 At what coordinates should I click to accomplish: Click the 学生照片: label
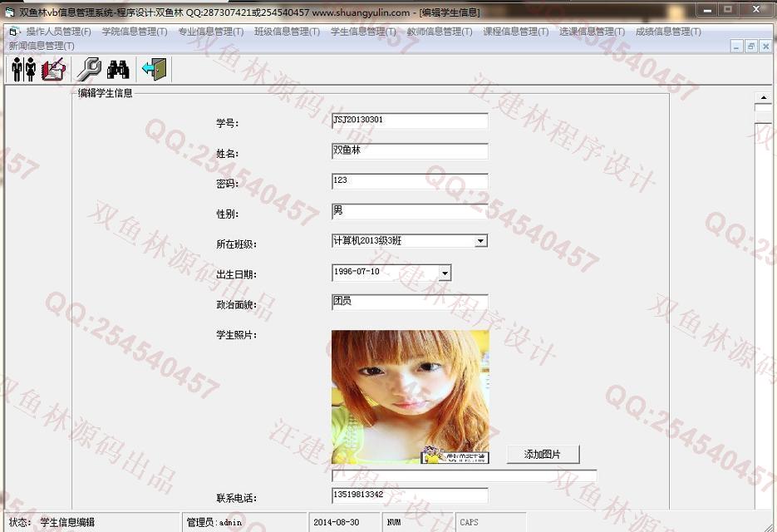[236, 335]
